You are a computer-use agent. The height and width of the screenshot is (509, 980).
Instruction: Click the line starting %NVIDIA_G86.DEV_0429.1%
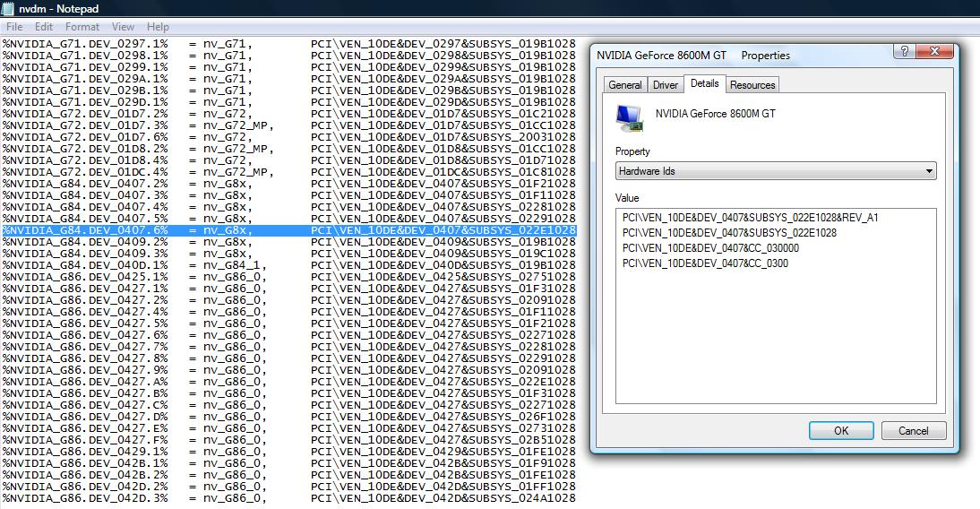(x=288, y=452)
